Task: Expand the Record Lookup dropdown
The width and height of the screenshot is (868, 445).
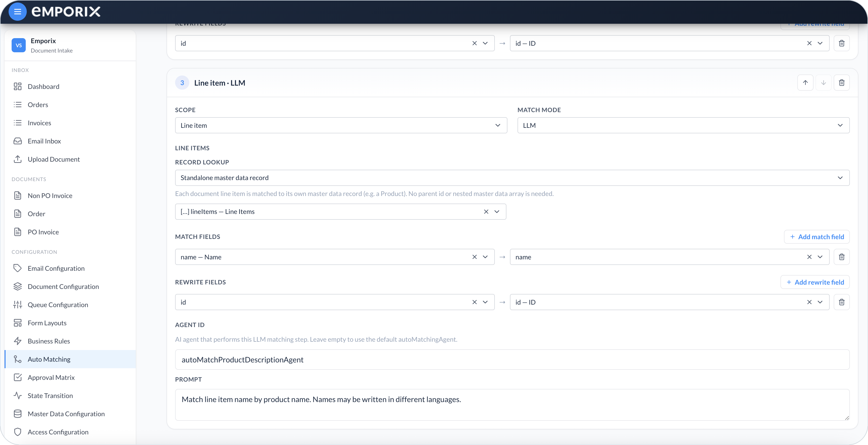Action: pos(512,178)
